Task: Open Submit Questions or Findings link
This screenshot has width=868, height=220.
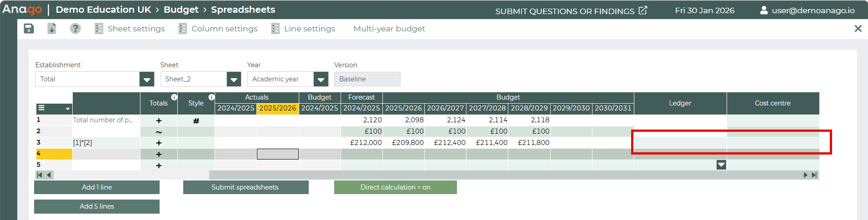Action: tap(571, 11)
